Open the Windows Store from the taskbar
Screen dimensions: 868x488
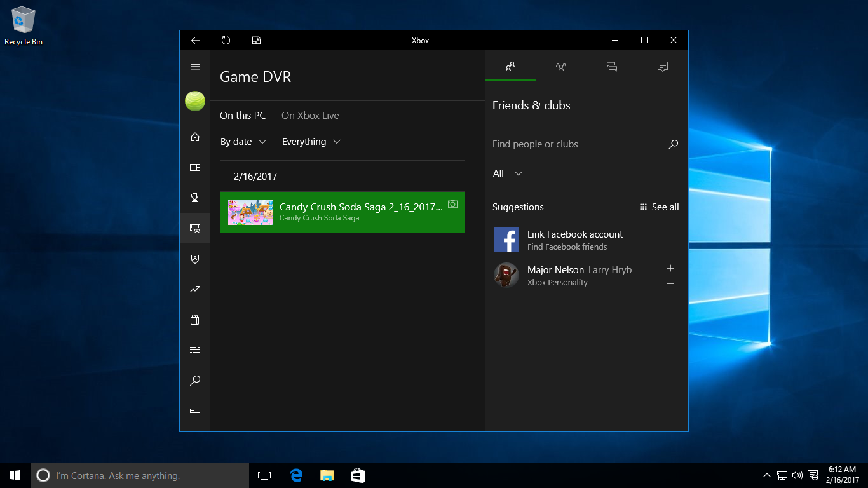(358, 475)
